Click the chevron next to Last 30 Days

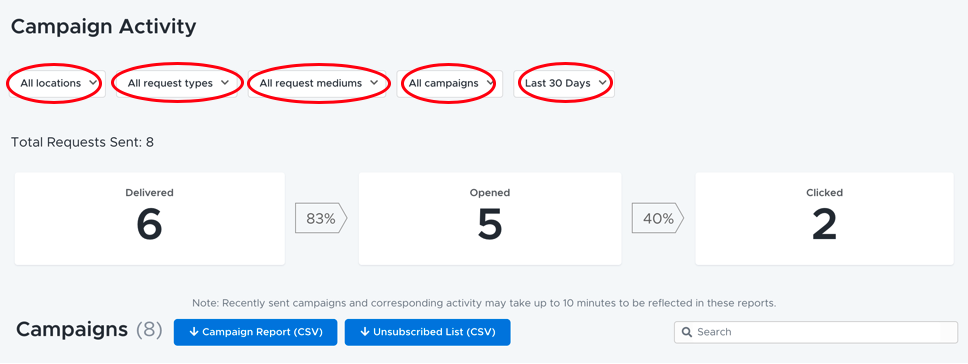pos(602,83)
